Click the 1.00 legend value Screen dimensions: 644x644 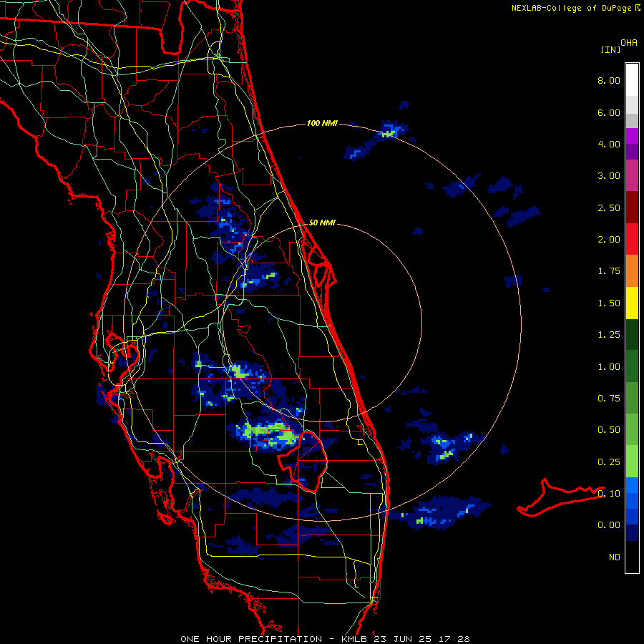609,367
